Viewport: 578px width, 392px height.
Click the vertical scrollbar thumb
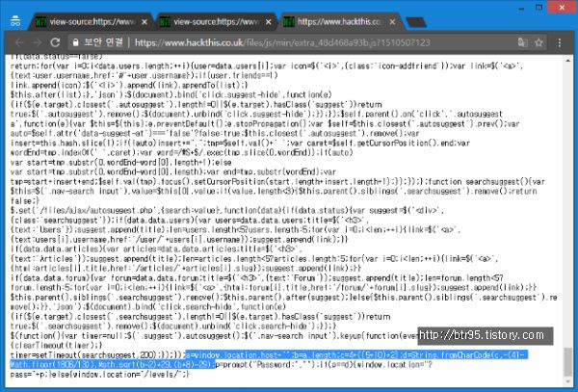click(568, 363)
